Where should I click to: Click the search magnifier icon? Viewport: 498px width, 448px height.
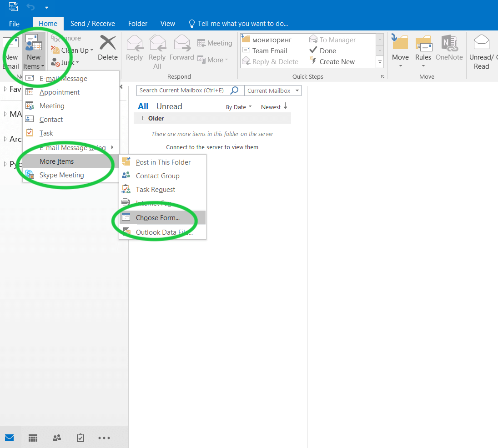(x=234, y=90)
